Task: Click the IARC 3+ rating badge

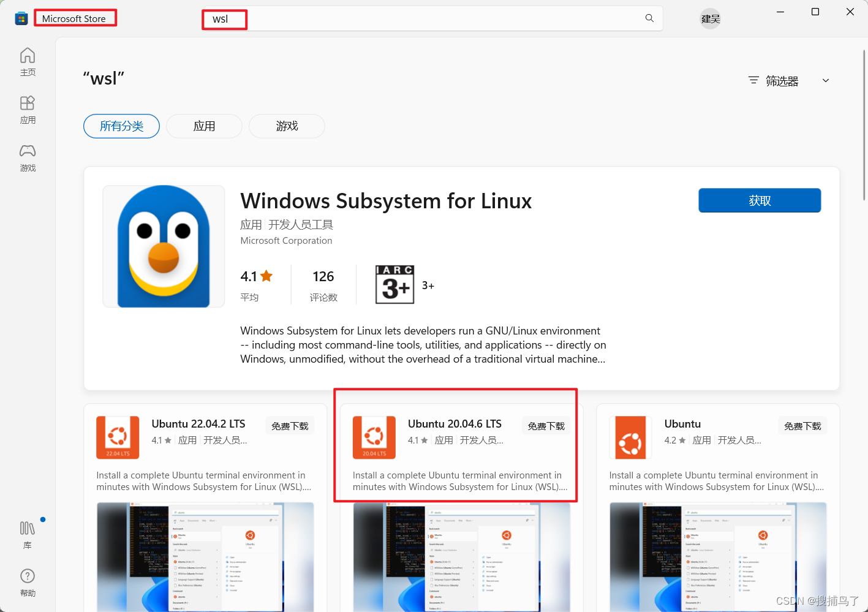Action: [x=395, y=285]
